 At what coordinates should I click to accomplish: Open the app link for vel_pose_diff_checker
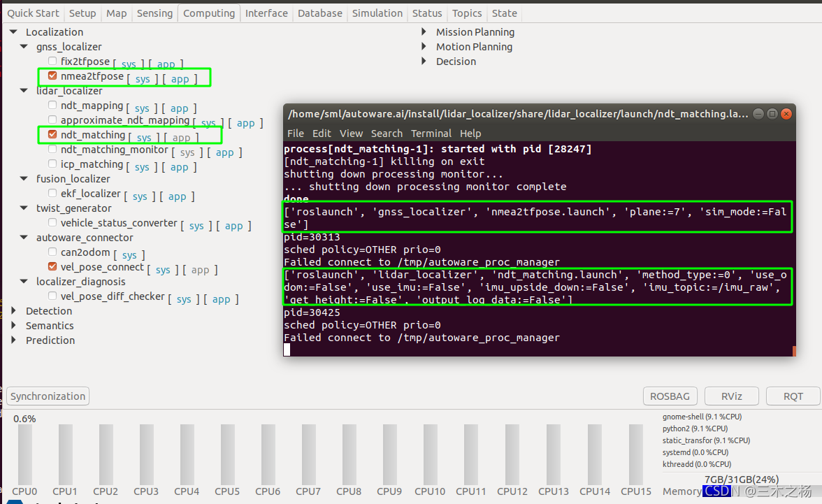[221, 299]
